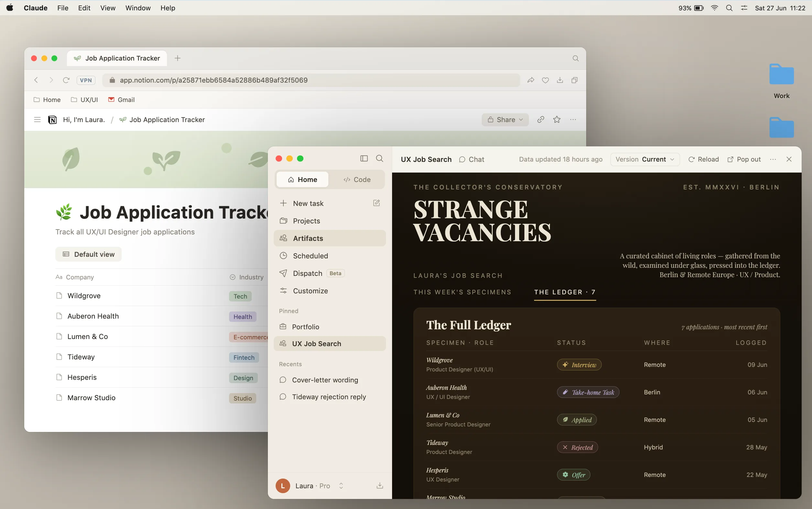
Task: Open Projects in the Claude sidebar
Action: (330, 221)
